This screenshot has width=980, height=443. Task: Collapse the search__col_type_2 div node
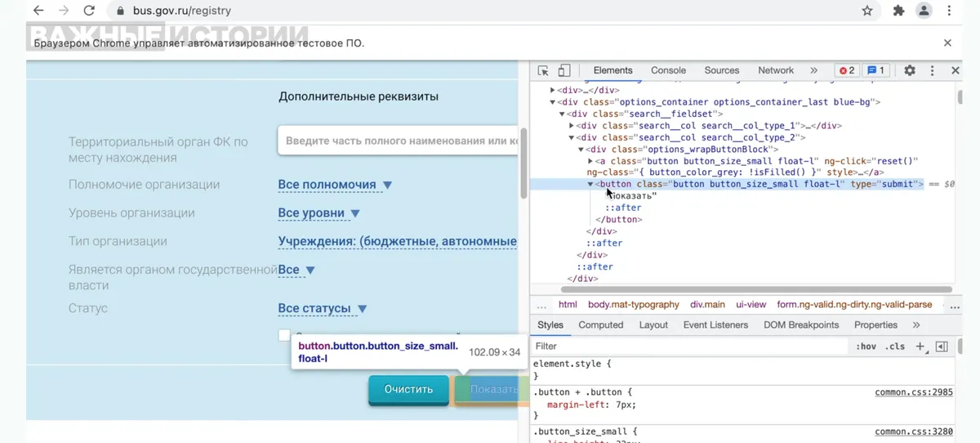572,138
